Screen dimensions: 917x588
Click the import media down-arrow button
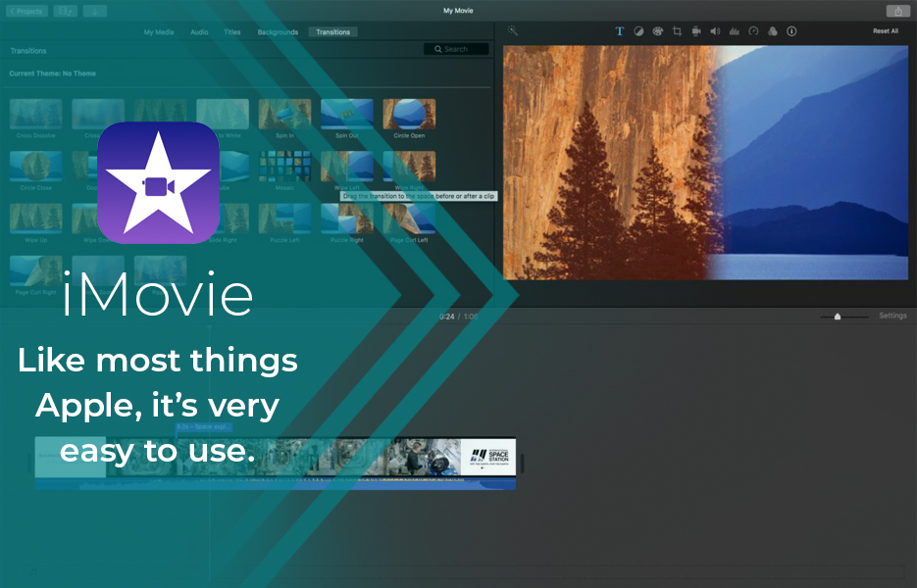[95, 11]
